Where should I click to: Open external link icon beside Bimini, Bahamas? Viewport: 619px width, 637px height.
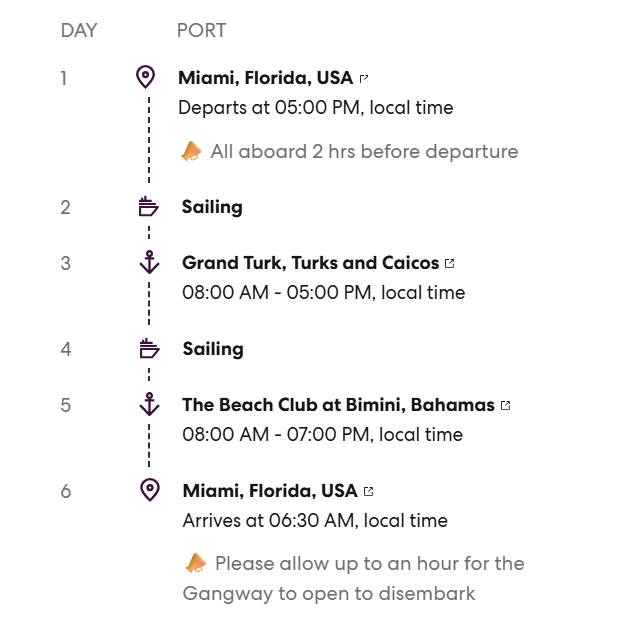click(x=505, y=405)
